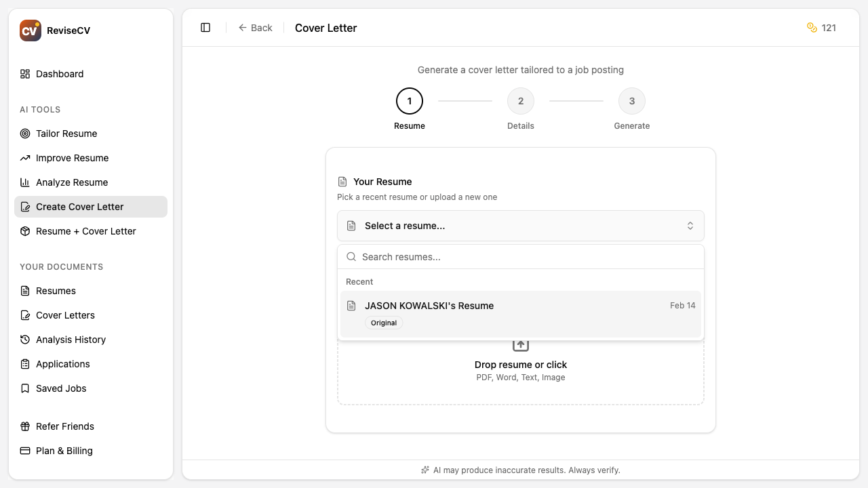
Task: Toggle the sidebar panel visibility
Action: click(x=205, y=27)
